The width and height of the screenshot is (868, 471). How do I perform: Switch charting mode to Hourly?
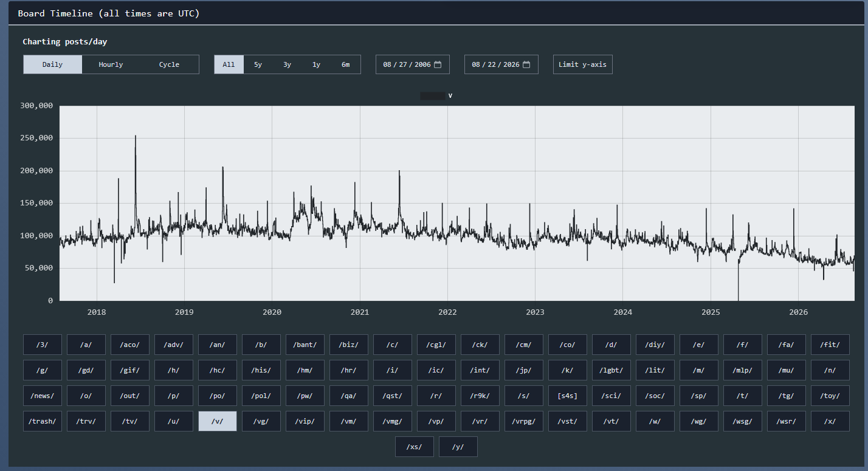tap(111, 64)
